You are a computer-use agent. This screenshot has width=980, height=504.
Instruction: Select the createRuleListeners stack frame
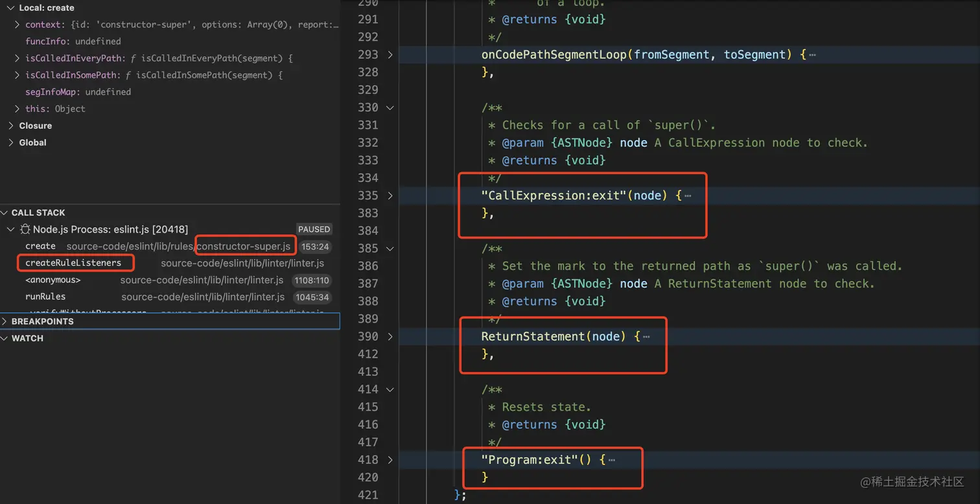coord(170,263)
